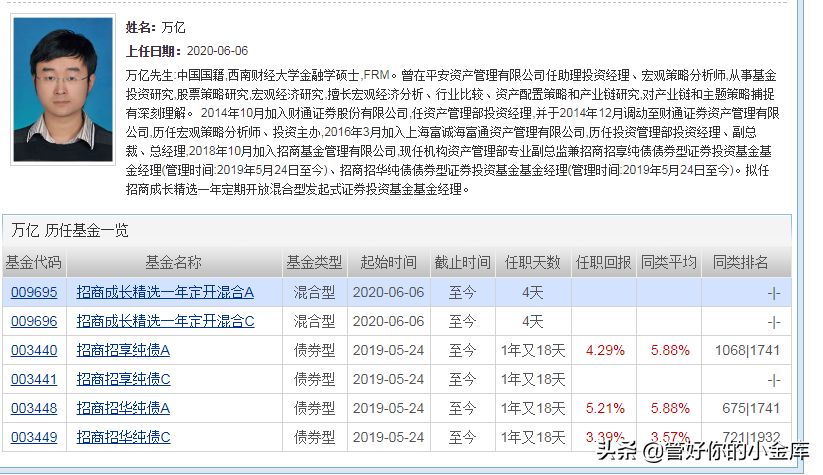The image size is (823, 475).
Task: Click the 万亿 历任基金一览 section title
Action: (70, 230)
